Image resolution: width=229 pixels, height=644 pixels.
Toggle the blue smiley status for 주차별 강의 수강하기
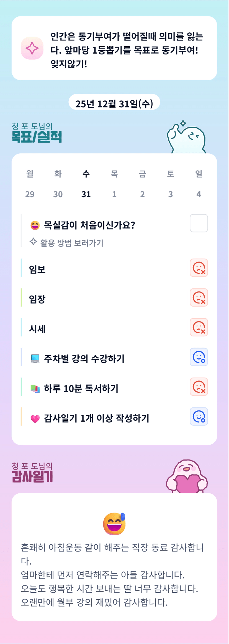click(x=199, y=357)
